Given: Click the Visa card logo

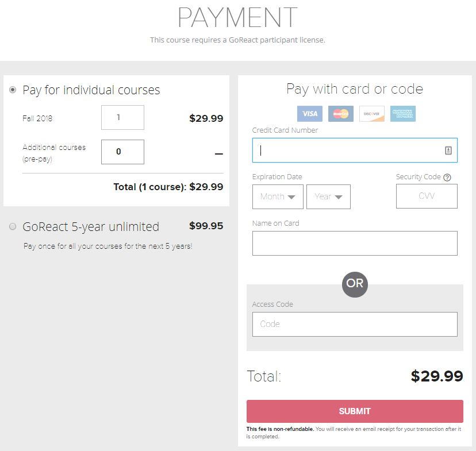Looking at the screenshot, I should 310,114.
